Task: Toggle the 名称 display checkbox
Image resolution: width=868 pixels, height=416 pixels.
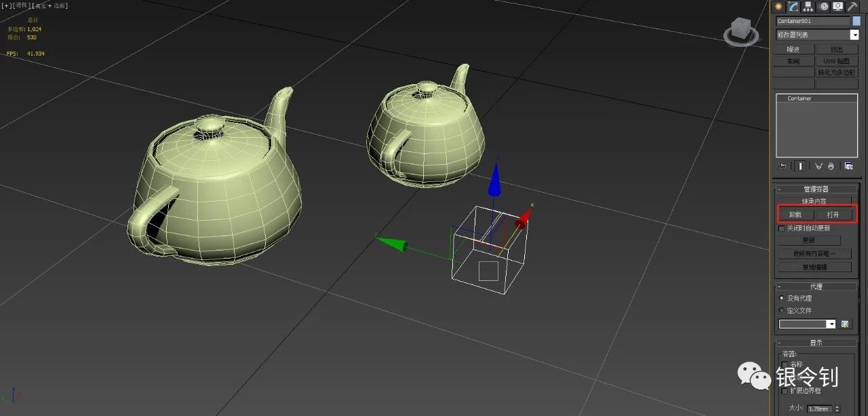Action: tap(785, 364)
